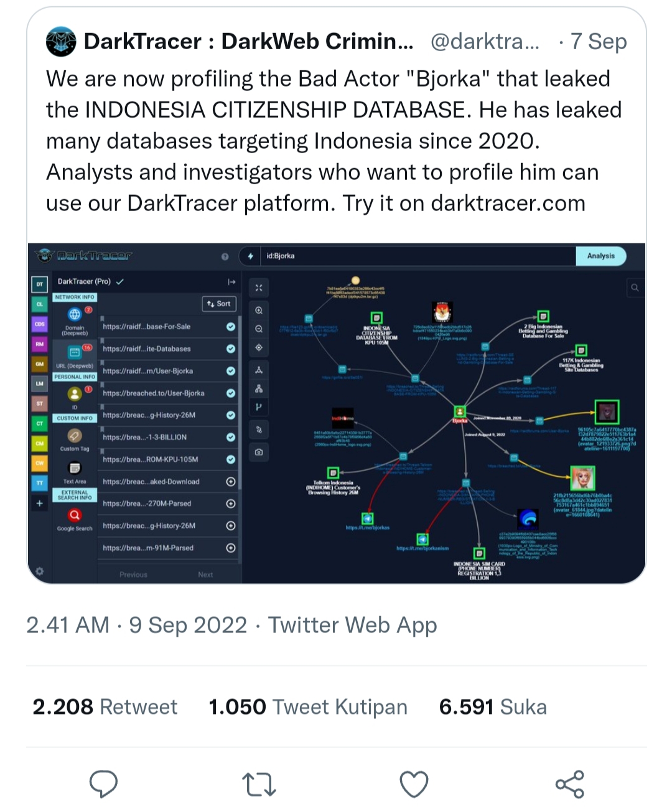Click the retweet icon below the tweet
672x811 pixels.
tap(259, 784)
